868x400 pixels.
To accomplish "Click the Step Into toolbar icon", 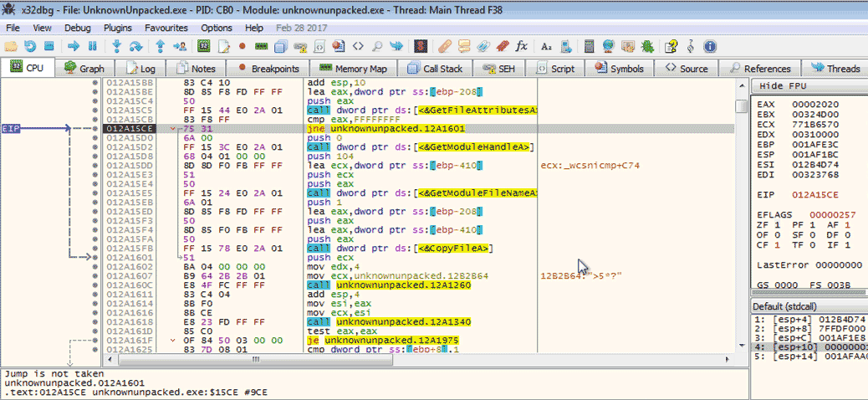I will click(117, 46).
